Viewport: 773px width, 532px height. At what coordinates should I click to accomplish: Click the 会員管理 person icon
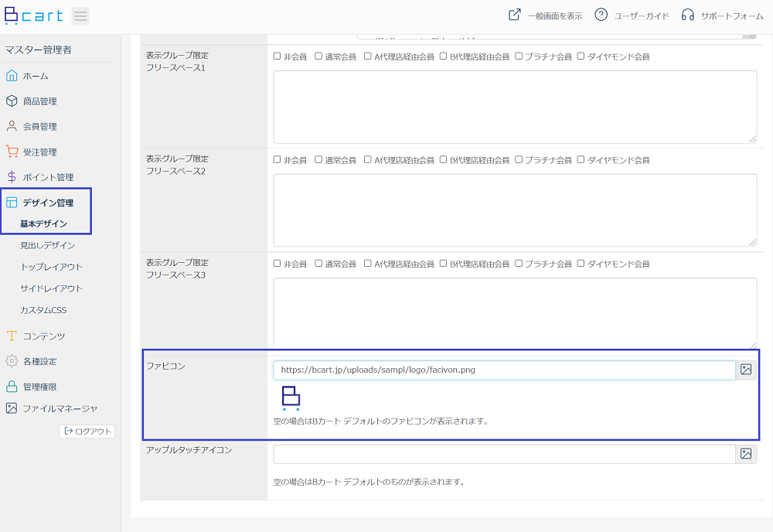pos(12,126)
